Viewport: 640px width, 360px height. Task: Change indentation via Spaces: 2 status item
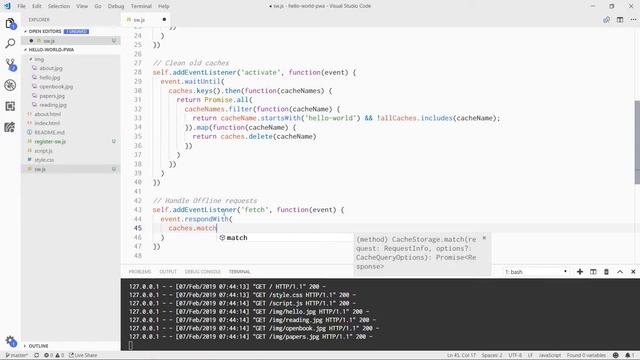[492, 356]
